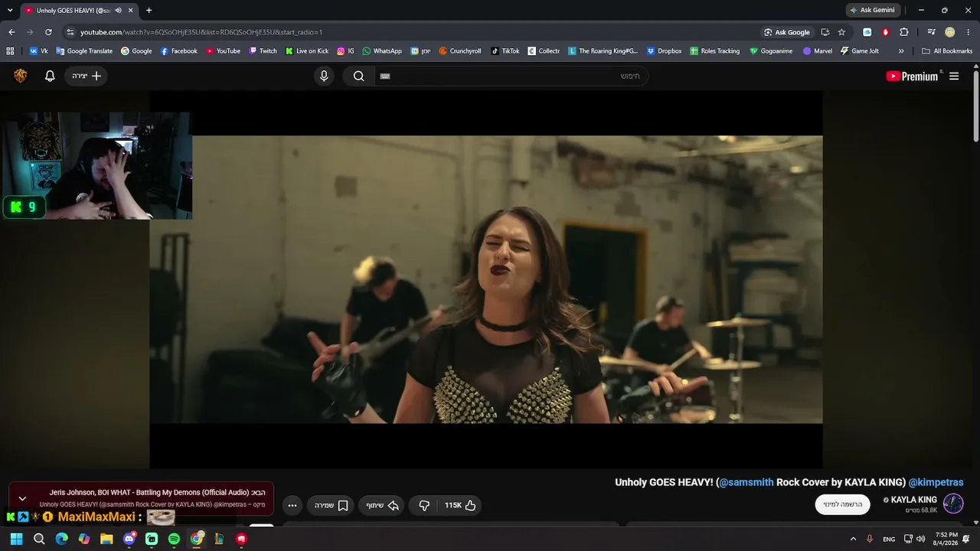The image size is (980, 551).
Task: Open Spotify from the taskbar
Action: pyautogui.click(x=174, y=539)
